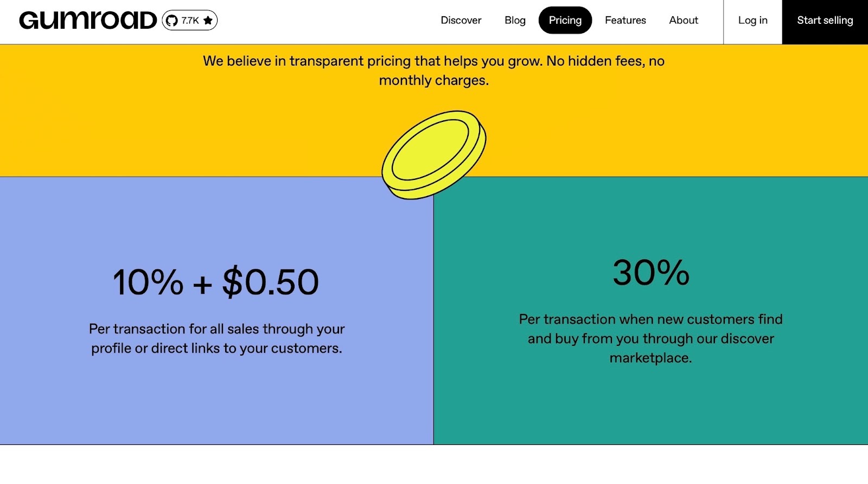Open the Features page
The width and height of the screenshot is (868, 484).
point(625,20)
